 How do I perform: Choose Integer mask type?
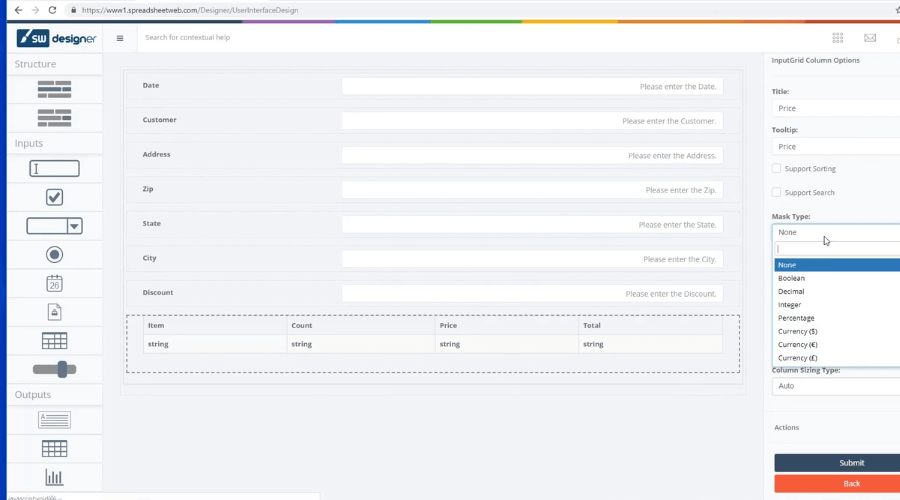tap(837, 304)
